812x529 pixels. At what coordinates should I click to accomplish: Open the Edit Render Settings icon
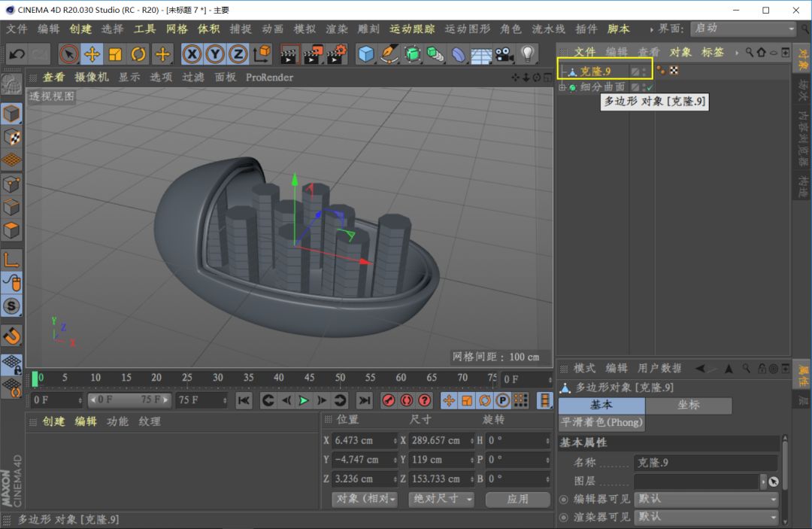click(337, 54)
